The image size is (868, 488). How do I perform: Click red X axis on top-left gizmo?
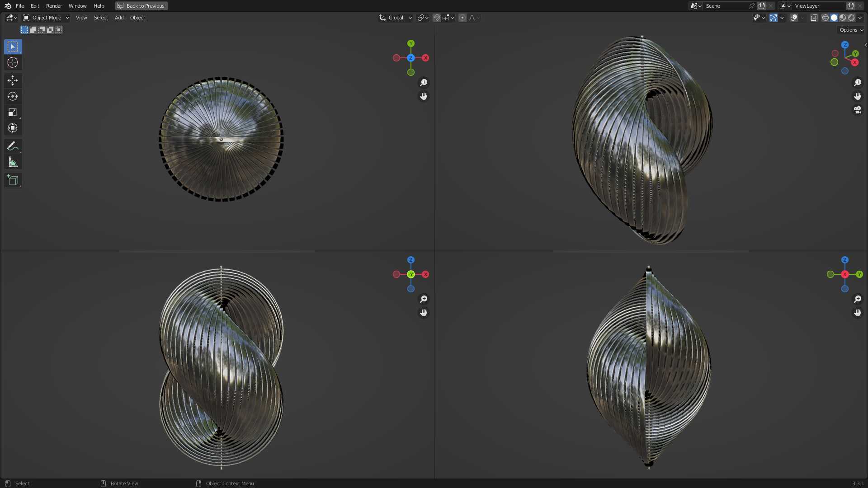pos(425,58)
